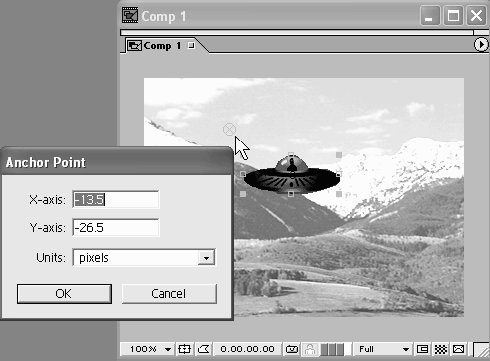Click the anchor point crosshair in viewer
This screenshot has width=490, height=361.
point(229,129)
